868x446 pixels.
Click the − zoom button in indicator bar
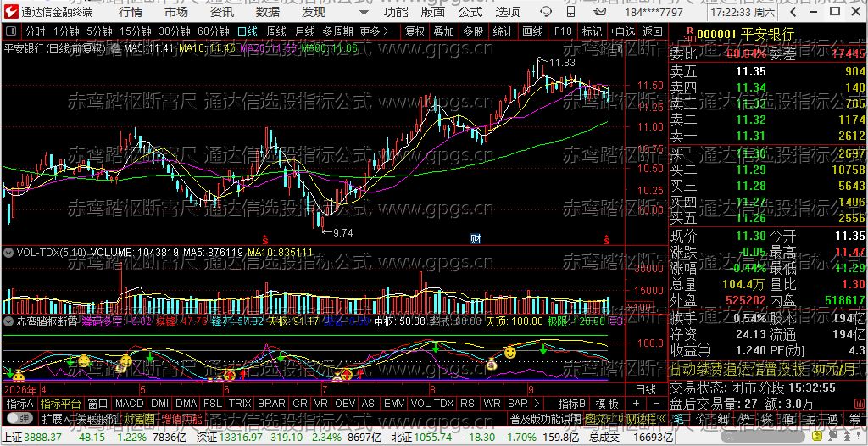click(657, 404)
